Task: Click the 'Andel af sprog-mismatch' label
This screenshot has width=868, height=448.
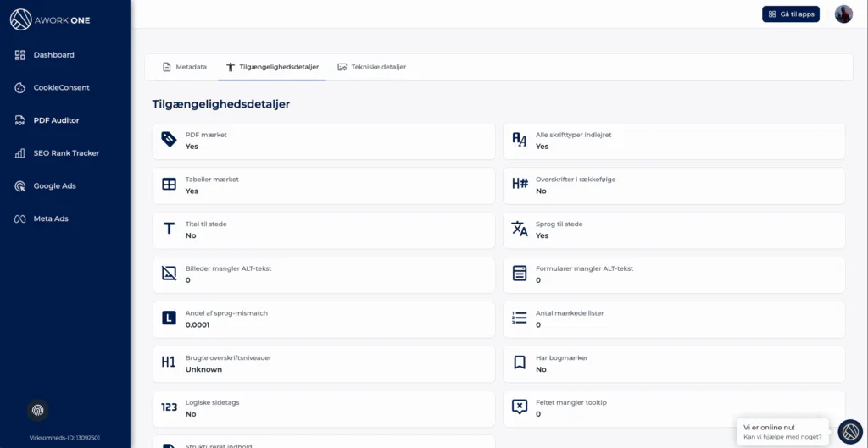Action: pyautogui.click(x=226, y=313)
